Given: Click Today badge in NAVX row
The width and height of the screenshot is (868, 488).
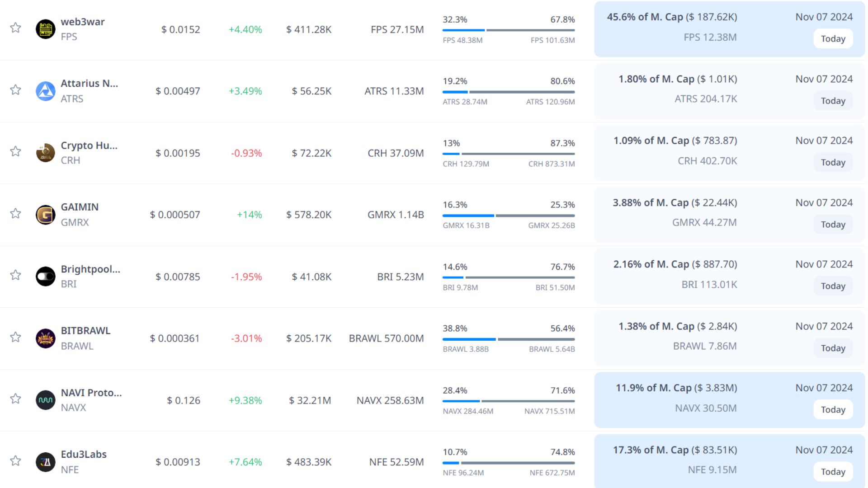Looking at the screenshot, I should (833, 410).
